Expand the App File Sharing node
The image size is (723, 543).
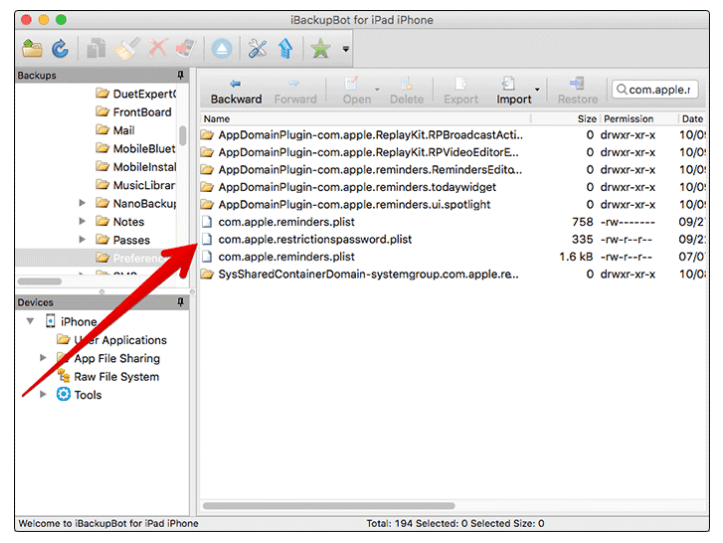43,358
